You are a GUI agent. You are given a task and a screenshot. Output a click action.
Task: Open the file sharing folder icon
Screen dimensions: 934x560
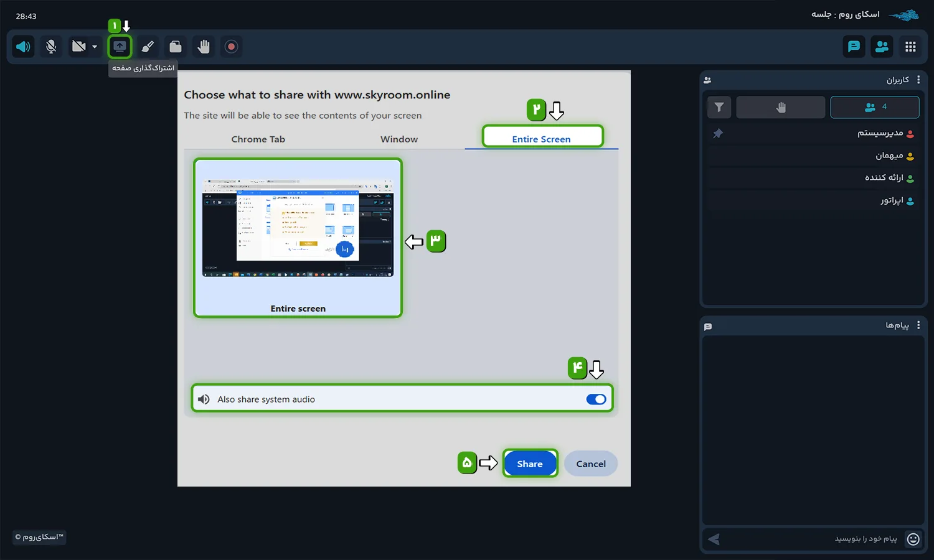click(x=176, y=47)
